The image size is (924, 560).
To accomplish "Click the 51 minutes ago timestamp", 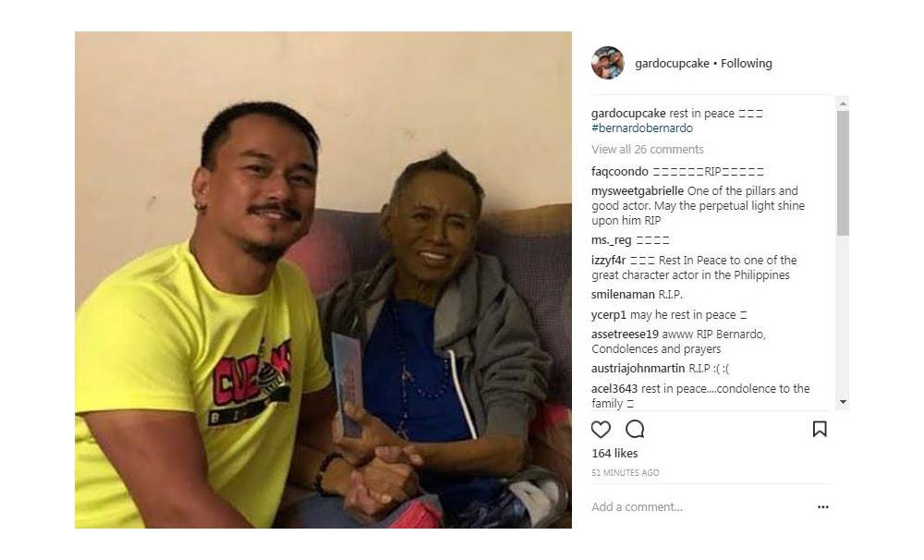I will point(626,473).
